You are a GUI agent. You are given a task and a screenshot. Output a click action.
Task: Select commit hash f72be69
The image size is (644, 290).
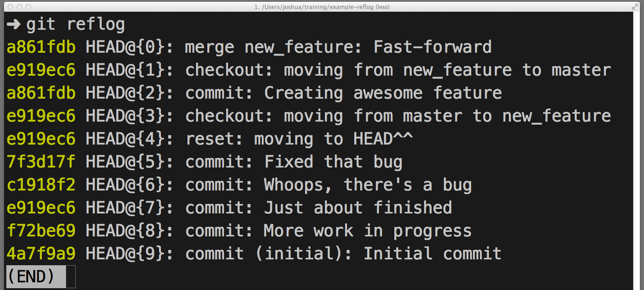pyautogui.click(x=41, y=230)
